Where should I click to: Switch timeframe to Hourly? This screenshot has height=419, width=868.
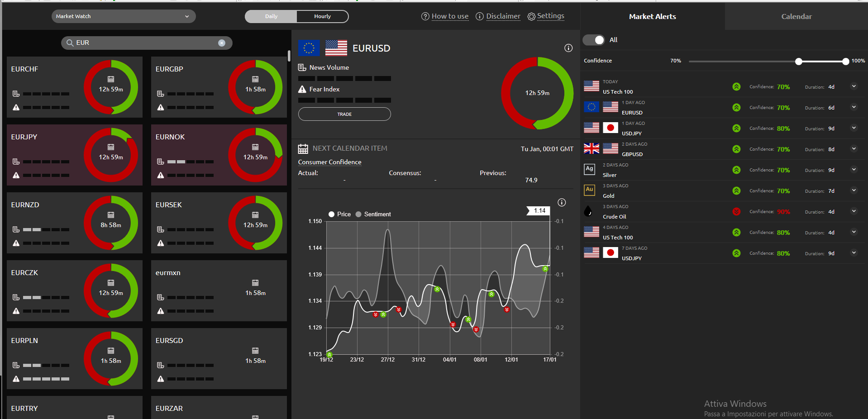click(323, 16)
